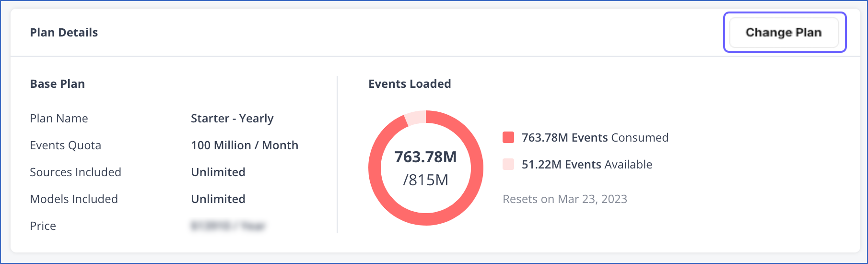The height and width of the screenshot is (264, 868).
Task: Select the 100 Million / Month value
Action: pyautogui.click(x=245, y=145)
